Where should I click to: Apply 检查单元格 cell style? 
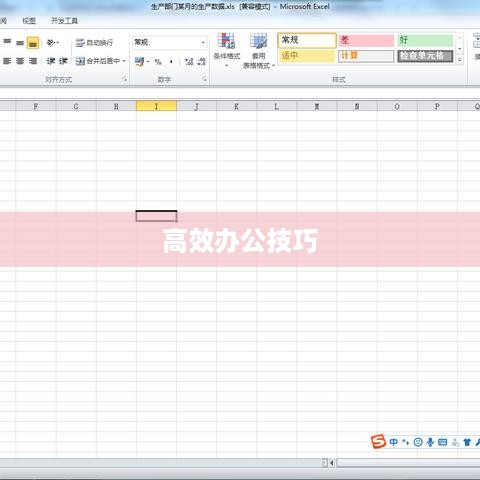(x=425, y=56)
